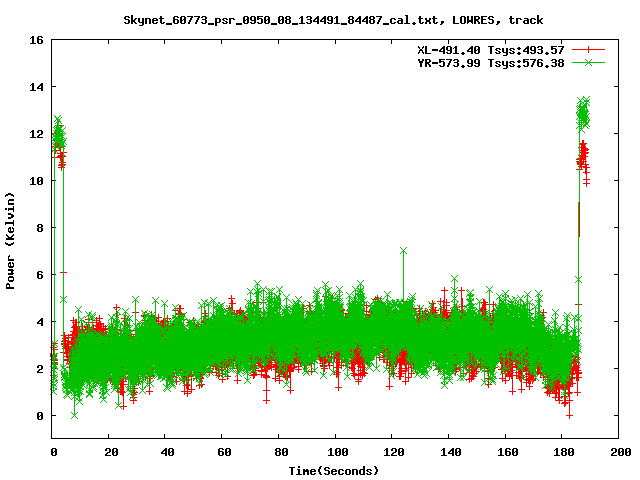Viewport: 640px width, 480px height.
Task: Click the y-axis tick label 16
Action: 36,40
